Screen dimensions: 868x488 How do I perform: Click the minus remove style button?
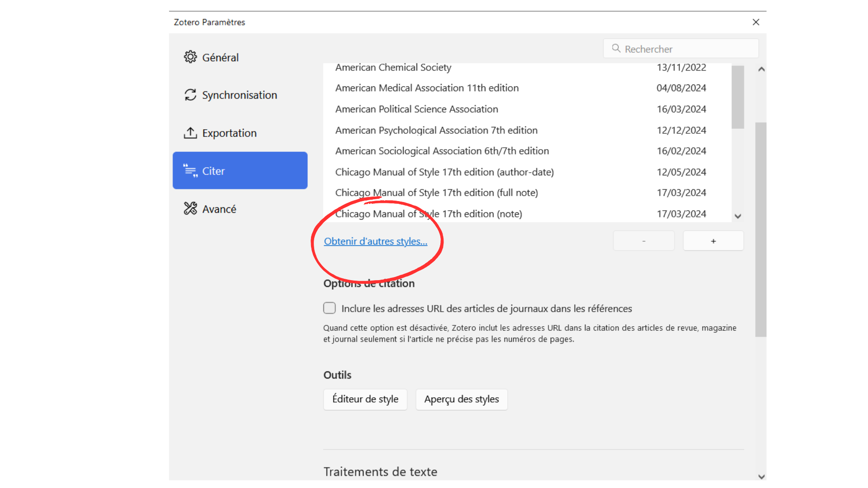(x=644, y=241)
